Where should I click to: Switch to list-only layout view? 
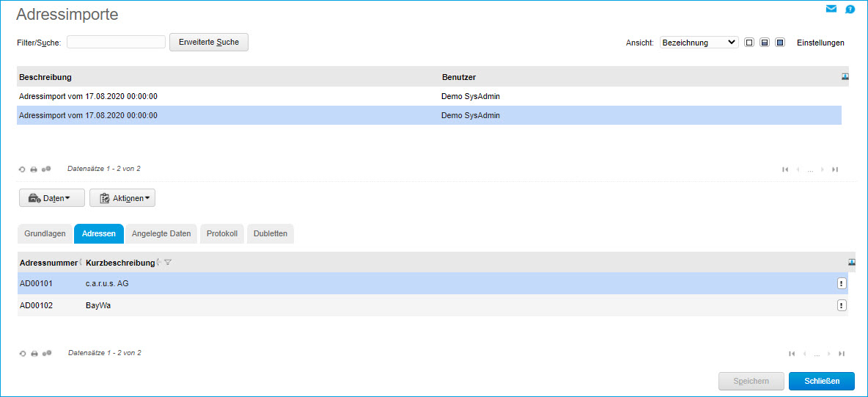pos(749,43)
